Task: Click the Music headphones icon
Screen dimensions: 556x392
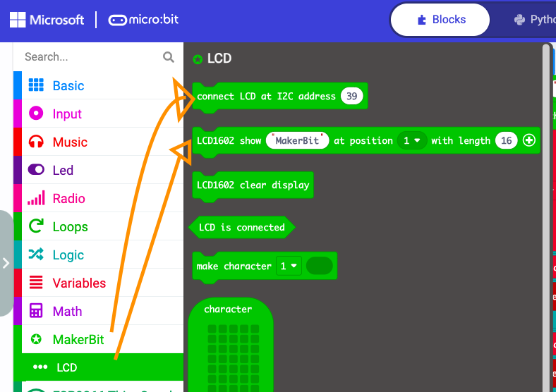Action: click(36, 142)
